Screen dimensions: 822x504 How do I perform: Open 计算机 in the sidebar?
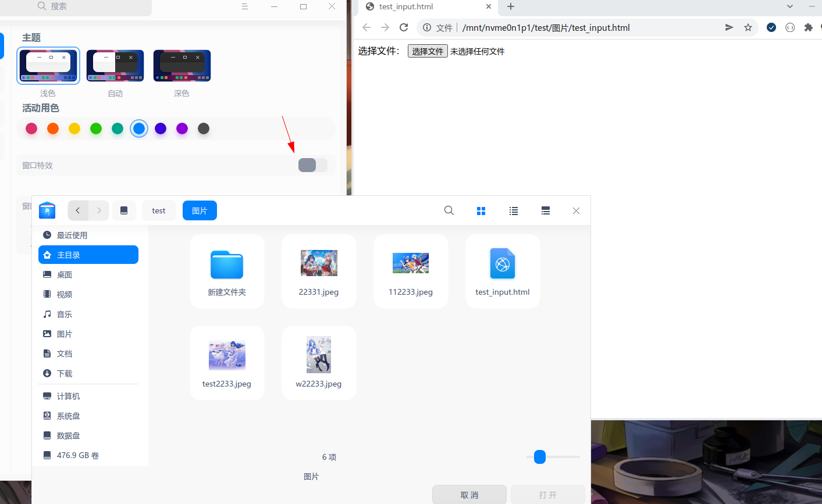(x=88, y=396)
